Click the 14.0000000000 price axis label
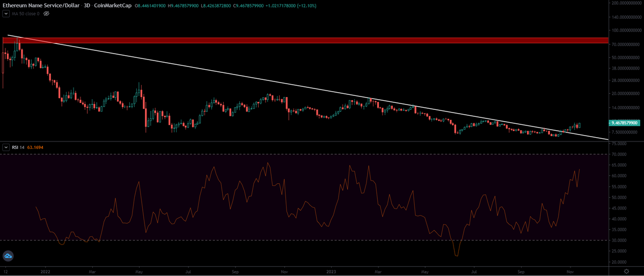This screenshot has width=644, height=276. coord(626,107)
